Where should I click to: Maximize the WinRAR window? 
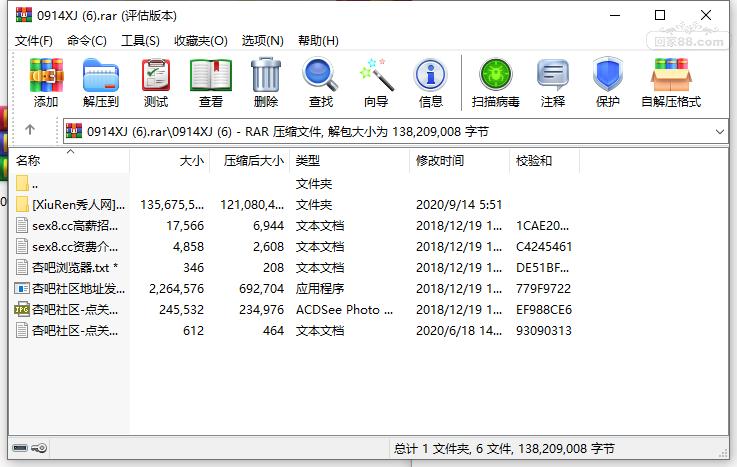(659, 15)
